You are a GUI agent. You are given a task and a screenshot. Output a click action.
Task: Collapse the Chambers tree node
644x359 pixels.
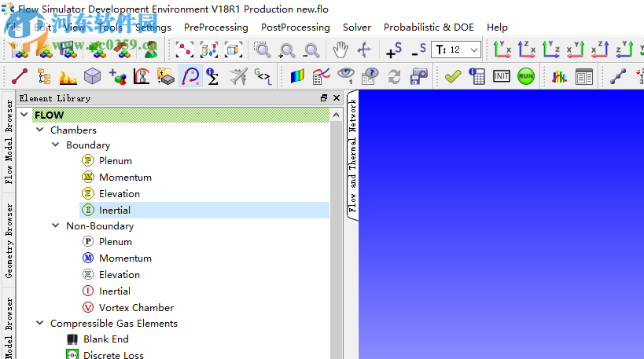40,130
